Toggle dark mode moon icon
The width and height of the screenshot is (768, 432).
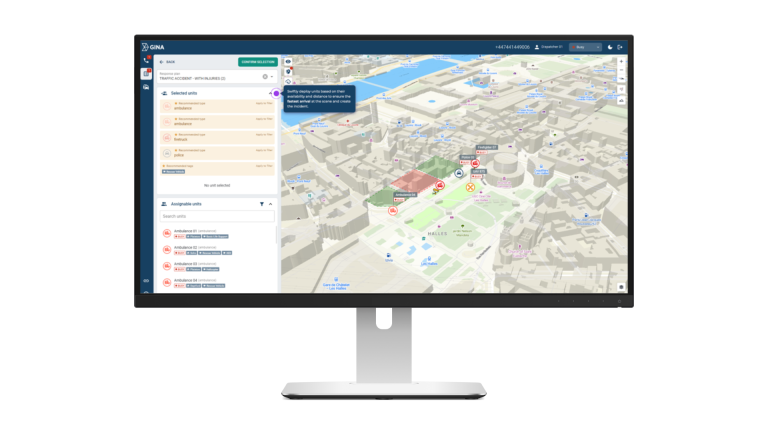(610, 47)
